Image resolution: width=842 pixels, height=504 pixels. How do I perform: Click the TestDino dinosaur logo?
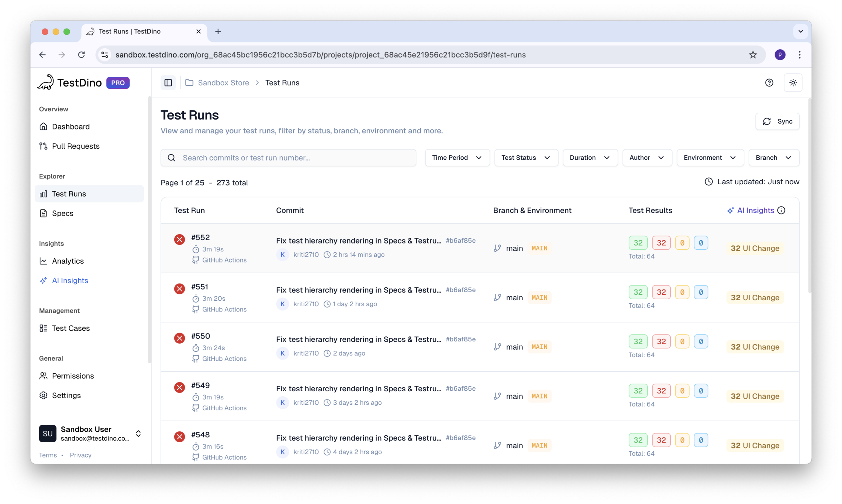point(45,82)
